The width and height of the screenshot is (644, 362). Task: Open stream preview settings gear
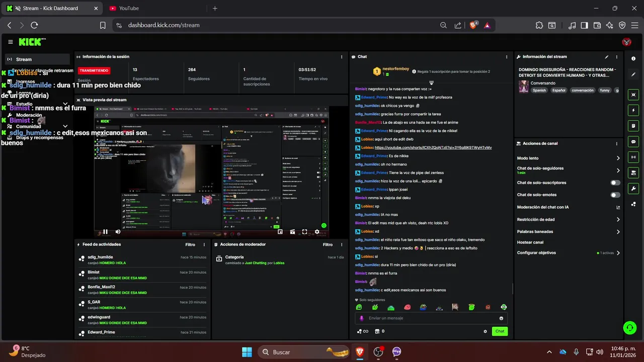tap(317, 232)
